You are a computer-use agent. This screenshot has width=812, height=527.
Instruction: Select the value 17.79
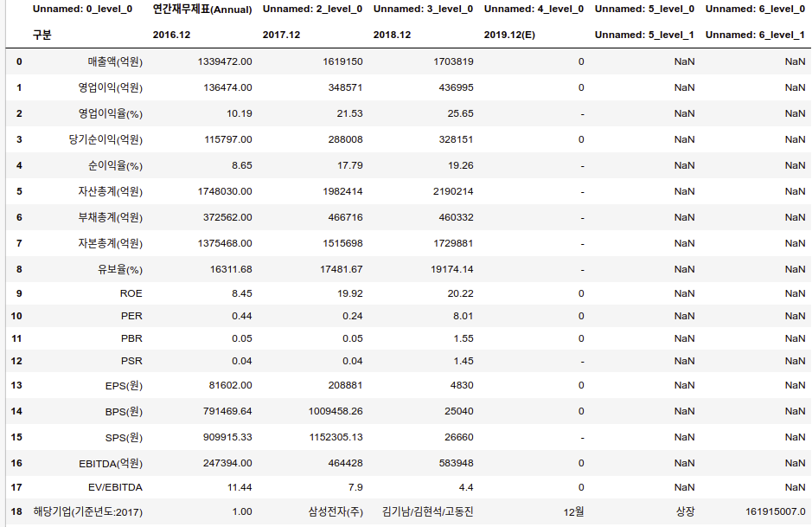[x=350, y=165]
